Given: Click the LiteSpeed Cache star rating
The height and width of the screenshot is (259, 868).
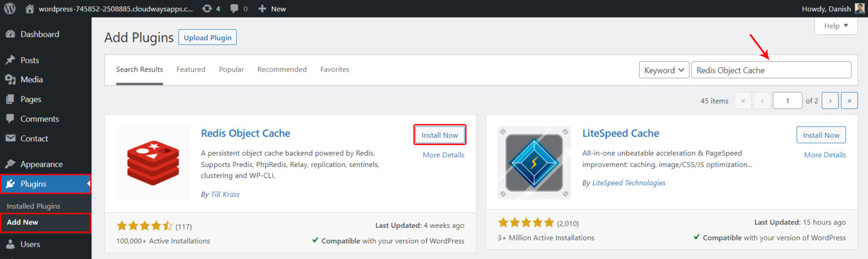Looking at the screenshot, I should (526, 223).
